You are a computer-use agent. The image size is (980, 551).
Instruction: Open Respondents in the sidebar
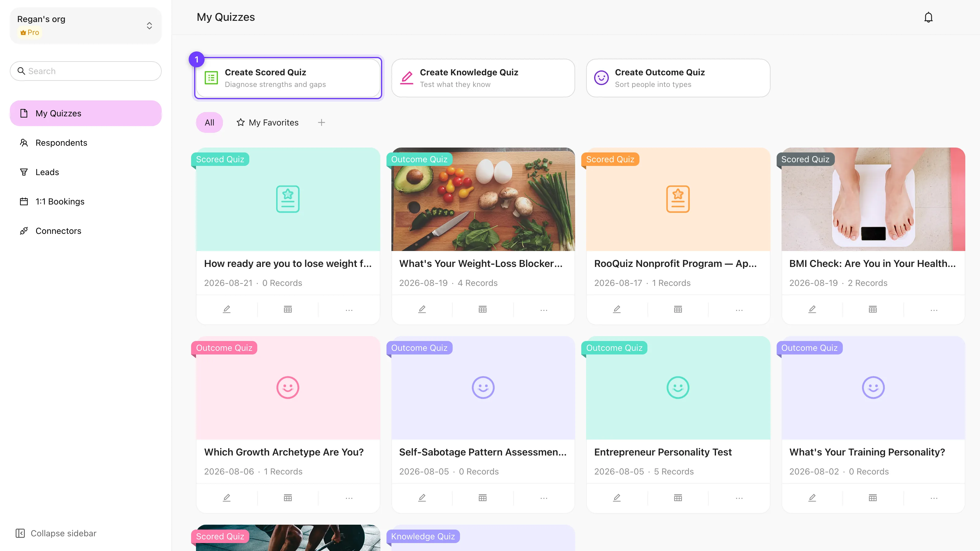click(x=86, y=143)
